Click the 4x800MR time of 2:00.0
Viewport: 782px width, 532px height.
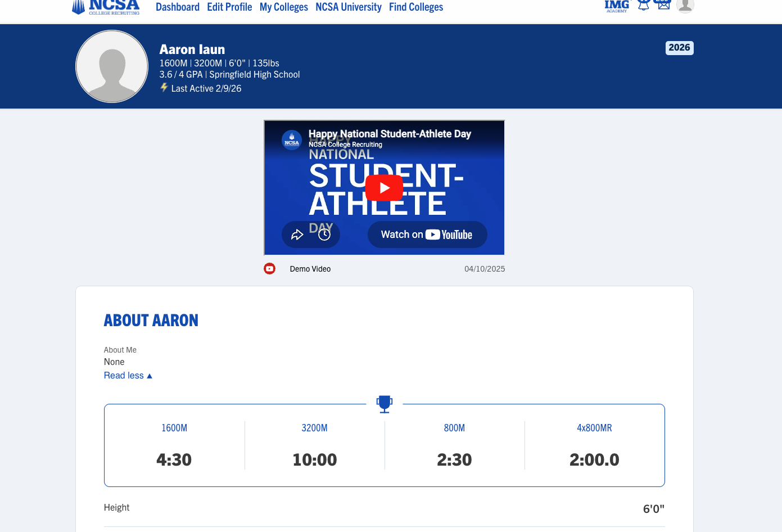coord(594,460)
